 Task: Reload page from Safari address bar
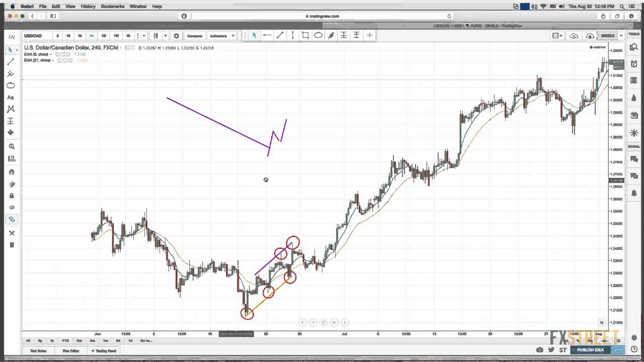[449, 16]
